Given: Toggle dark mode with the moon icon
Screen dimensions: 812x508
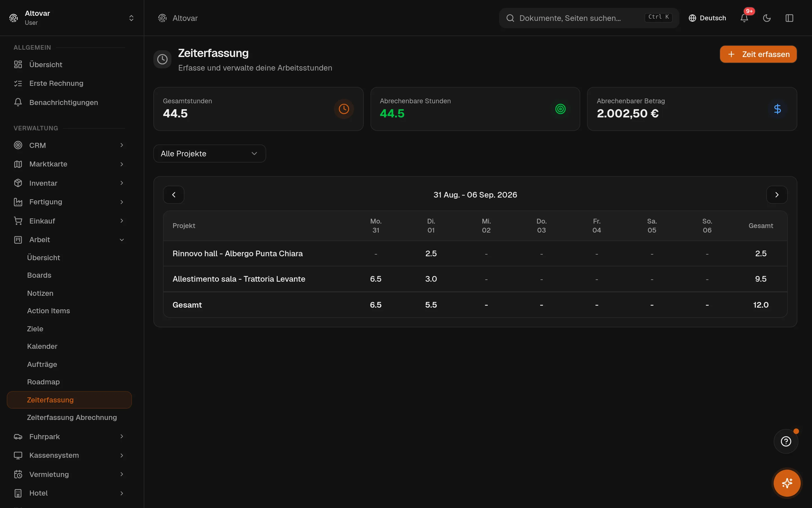Looking at the screenshot, I should pos(767,18).
